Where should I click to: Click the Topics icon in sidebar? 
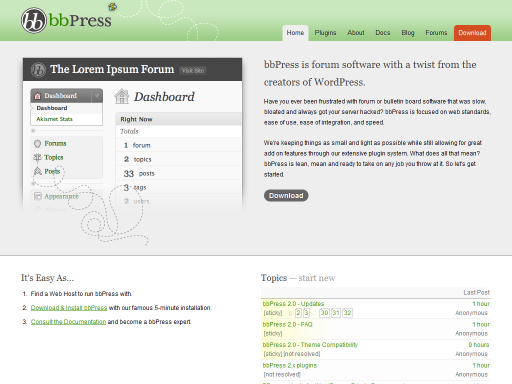click(x=37, y=157)
